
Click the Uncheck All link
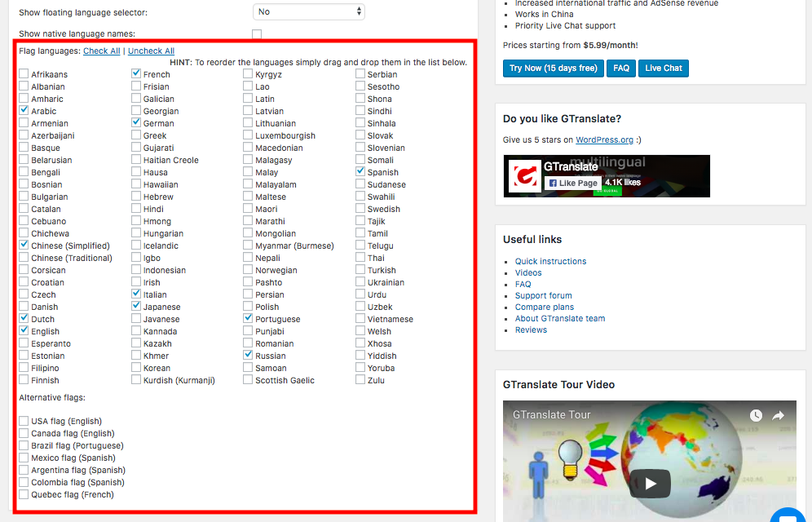click(x=151, y=51)
